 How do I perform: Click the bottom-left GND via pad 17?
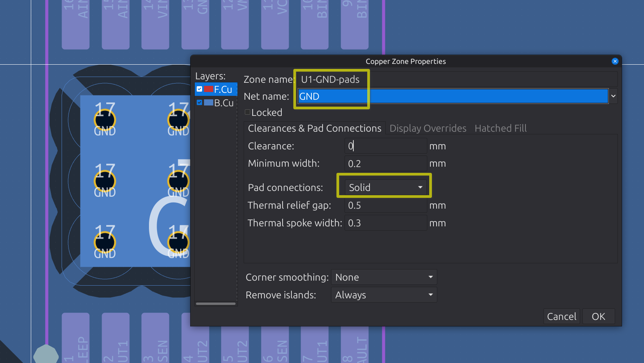[105, 242]
